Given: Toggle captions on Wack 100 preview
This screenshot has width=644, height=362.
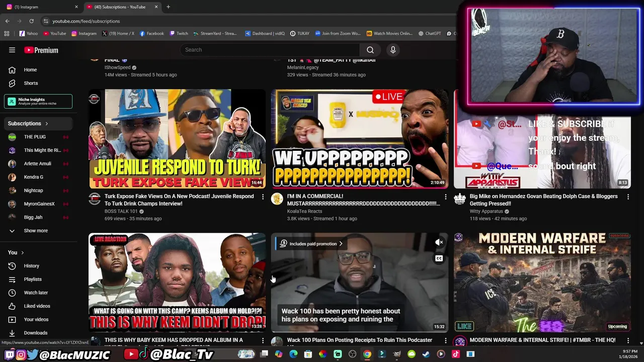Looking at the screenshot, I should (439, 258).
